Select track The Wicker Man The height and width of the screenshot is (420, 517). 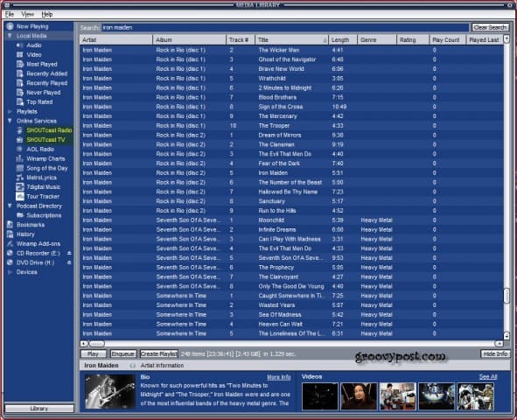tap(291, 50)
